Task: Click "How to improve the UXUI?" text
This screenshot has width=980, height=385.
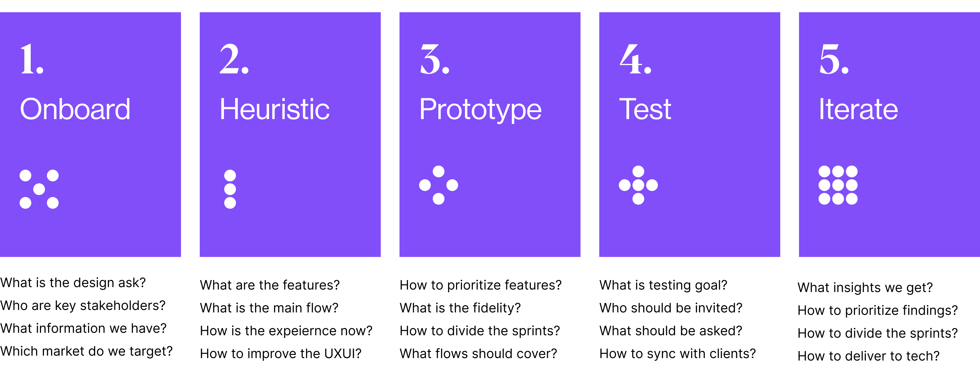Action: point(280,353)
